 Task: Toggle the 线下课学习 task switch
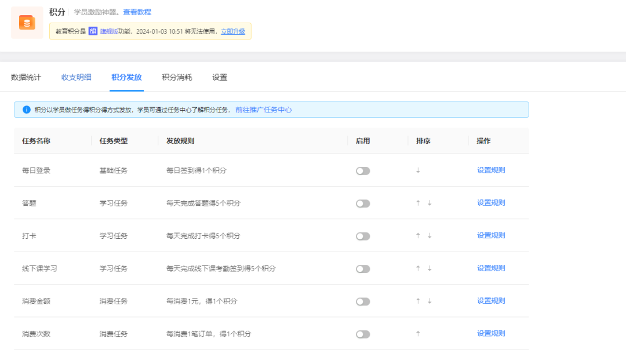tap(363, 269)
